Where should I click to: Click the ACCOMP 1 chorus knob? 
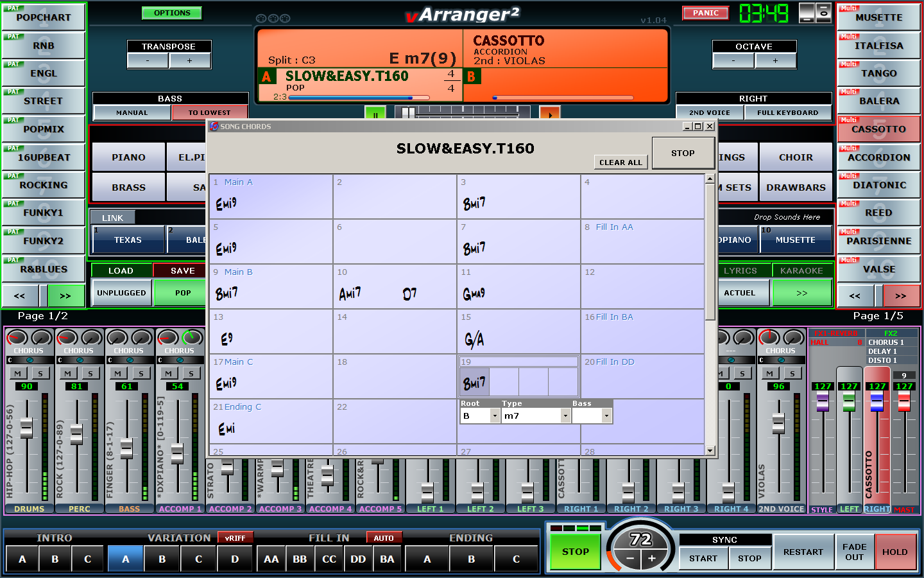pos(192,338)
